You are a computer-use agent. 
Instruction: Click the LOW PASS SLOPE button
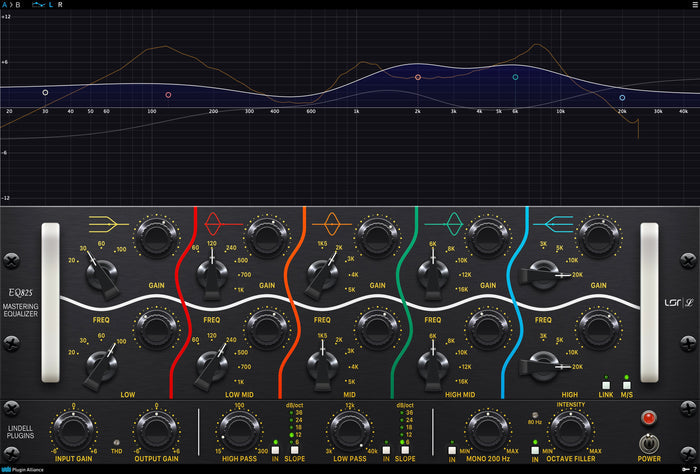point(405,450)
